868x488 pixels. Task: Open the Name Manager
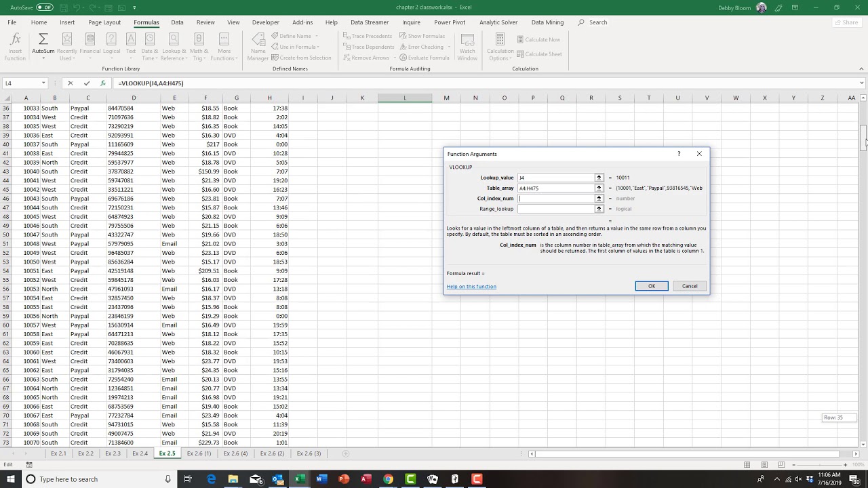point(258,47)
